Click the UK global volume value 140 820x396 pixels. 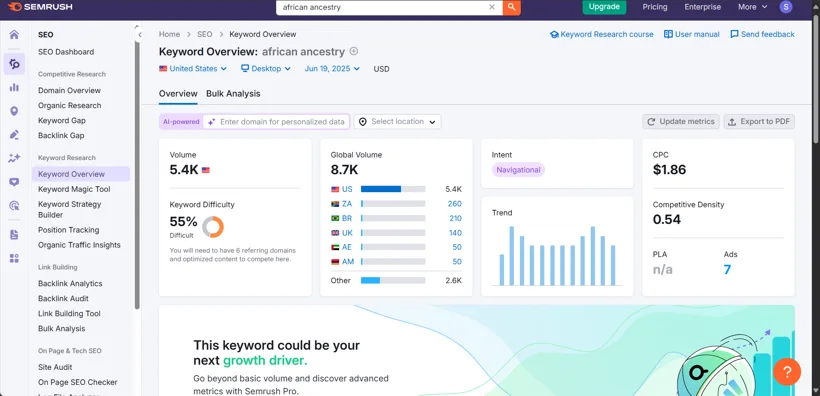pos(455,233)
